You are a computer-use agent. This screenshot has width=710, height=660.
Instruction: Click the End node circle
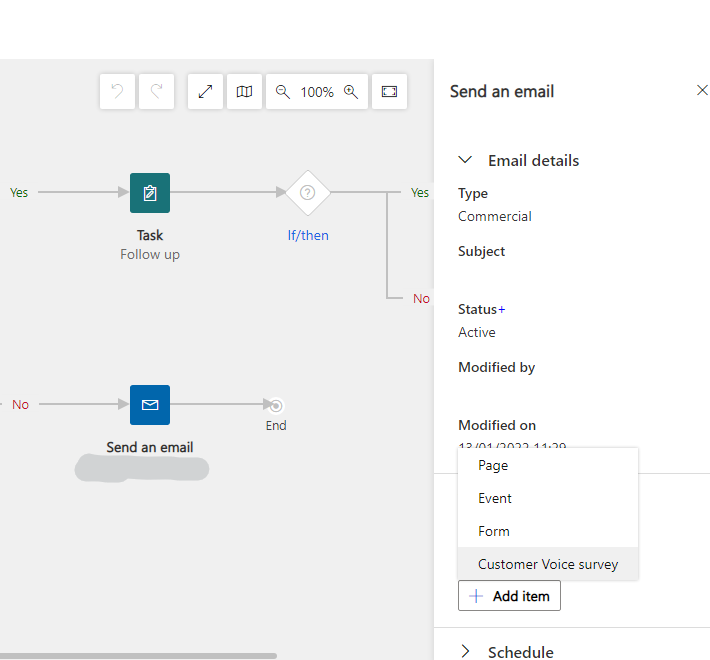[x=276, y=405]
